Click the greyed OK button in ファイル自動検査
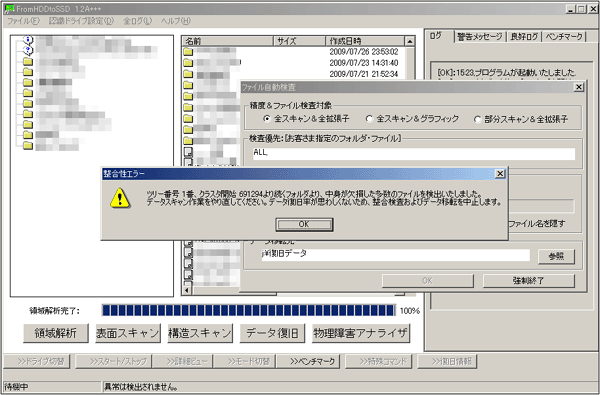 click(x=427, y=281)
